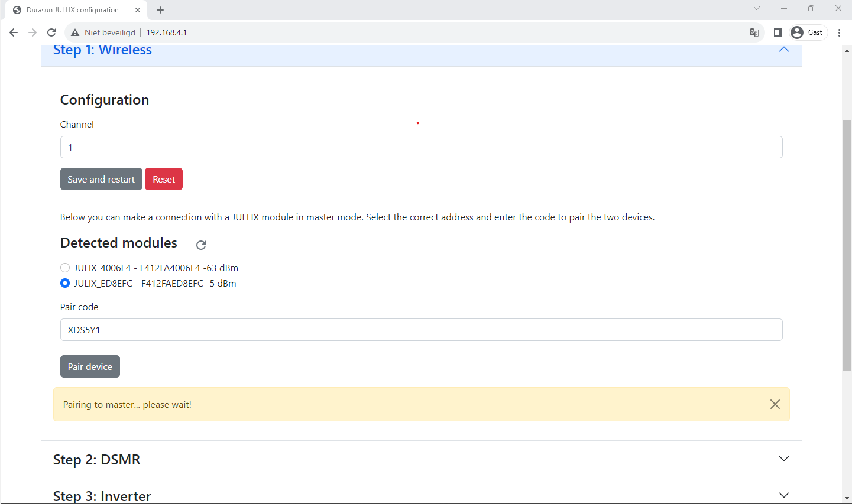852x504 pixels.
Task: Refresh the detected modules list
Action: [x=201, y=245]
